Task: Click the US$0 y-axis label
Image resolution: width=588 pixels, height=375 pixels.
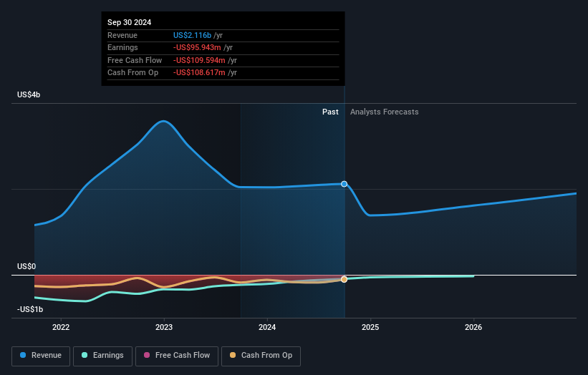Action: [26, 266]
